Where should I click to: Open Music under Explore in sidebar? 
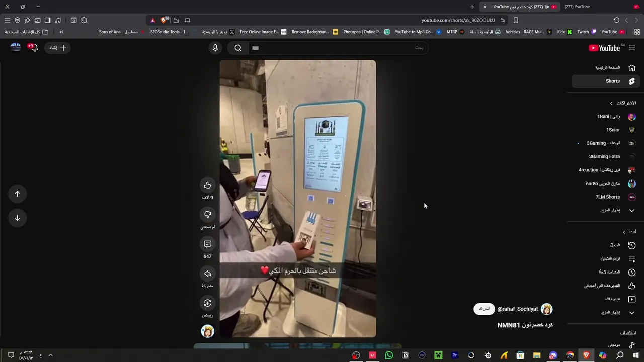coord(606,345)
